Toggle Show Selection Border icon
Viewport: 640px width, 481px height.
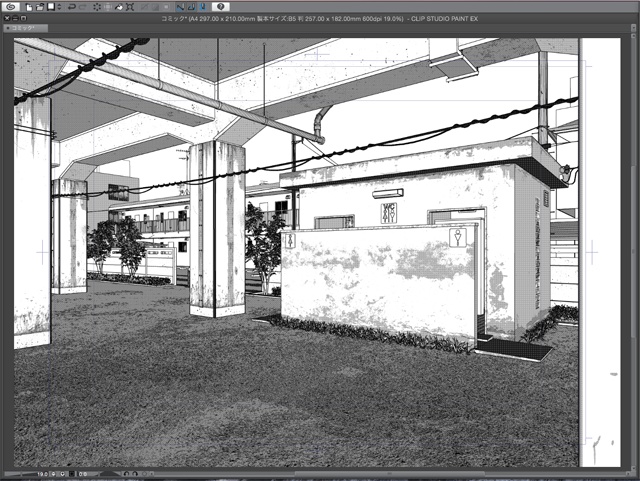(166, 7)
